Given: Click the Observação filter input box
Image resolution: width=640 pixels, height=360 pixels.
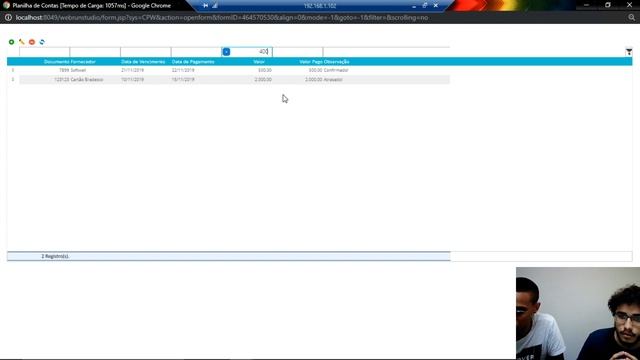Looking at the screenshot, I should [x=386, y=52].
